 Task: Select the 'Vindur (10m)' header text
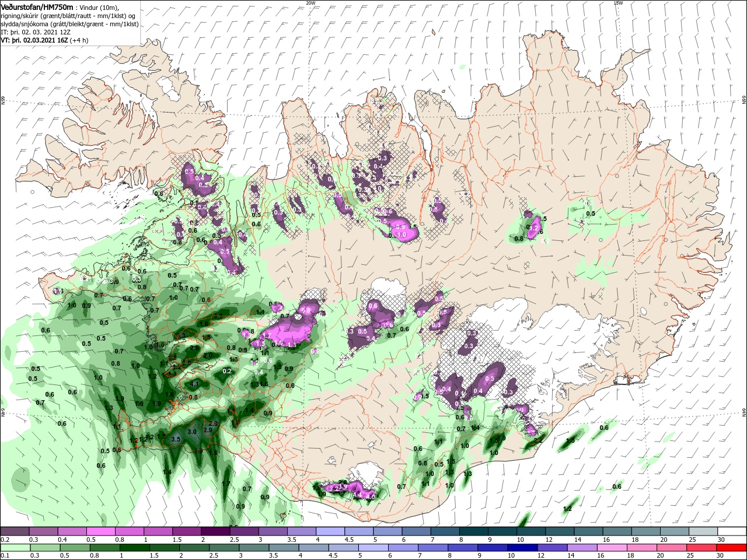point(99,7)
